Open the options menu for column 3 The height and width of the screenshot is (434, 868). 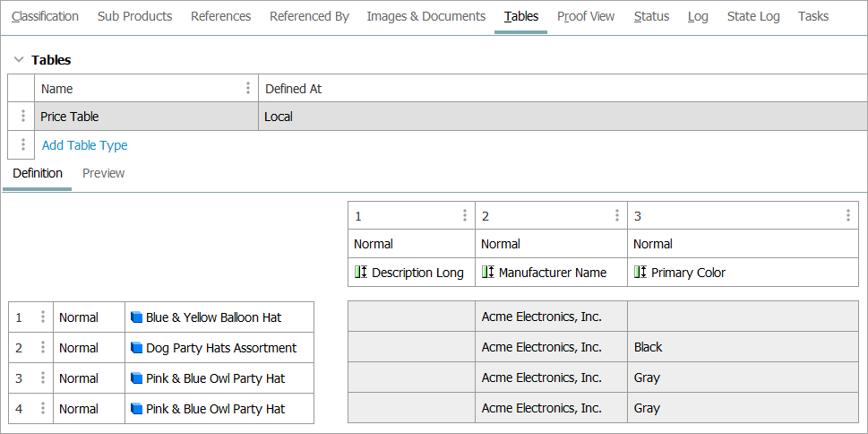pyautogui.click(x=848, y=215)
